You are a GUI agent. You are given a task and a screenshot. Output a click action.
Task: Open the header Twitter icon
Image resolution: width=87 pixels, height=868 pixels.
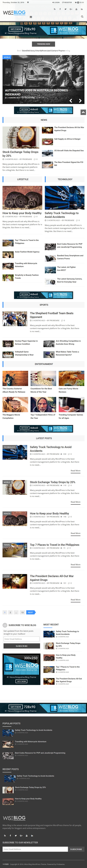tap(65, 9)
